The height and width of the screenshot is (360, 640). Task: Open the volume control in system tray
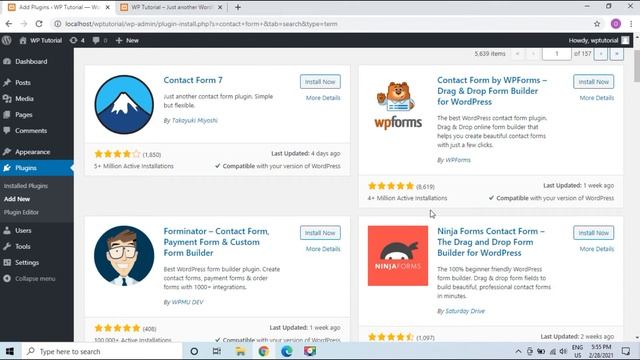[x=563, y=351]
